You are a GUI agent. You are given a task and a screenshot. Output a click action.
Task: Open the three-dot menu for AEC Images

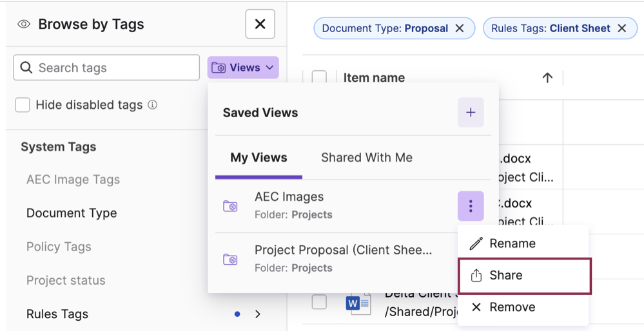click(471, 206)
